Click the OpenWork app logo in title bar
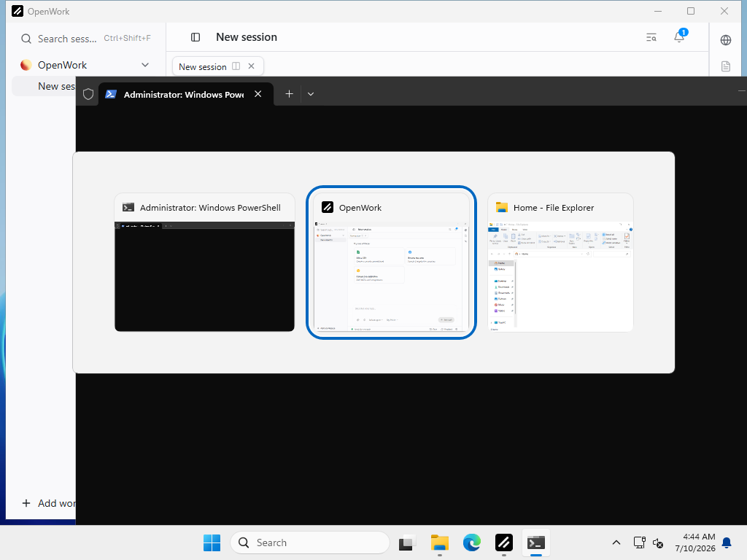This screenshot has width=747, height=560. click(x=18, y=11)
